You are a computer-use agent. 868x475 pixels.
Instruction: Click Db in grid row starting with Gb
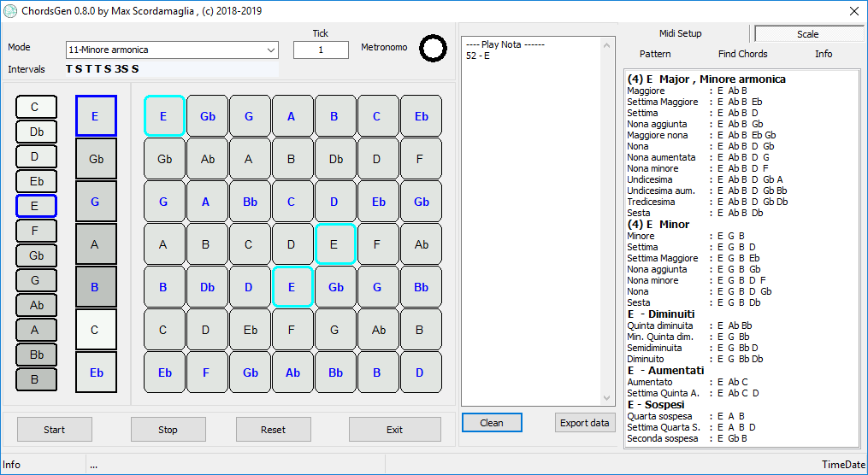point(335,159)
